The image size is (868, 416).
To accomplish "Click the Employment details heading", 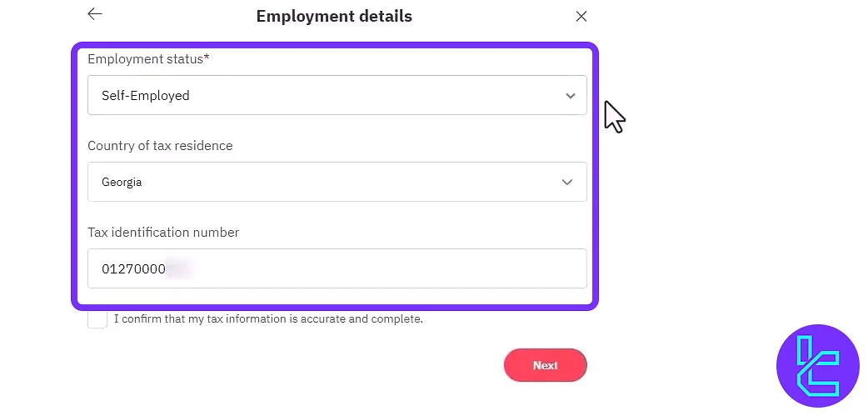I will click(x=334, y=16).
